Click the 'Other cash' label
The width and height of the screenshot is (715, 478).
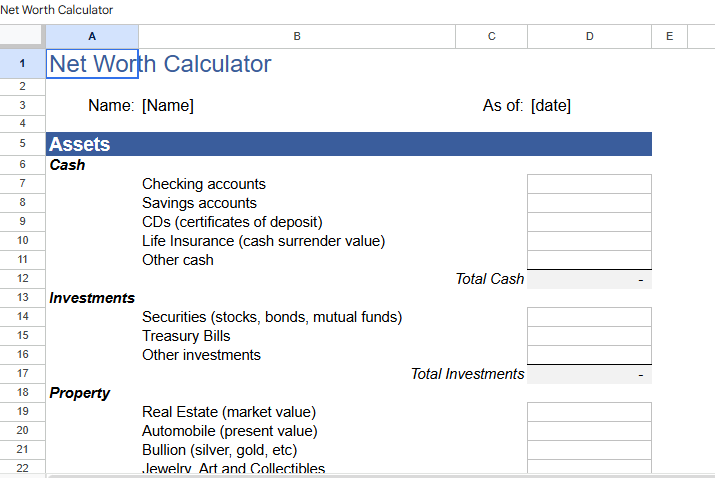tap(178, 260)
